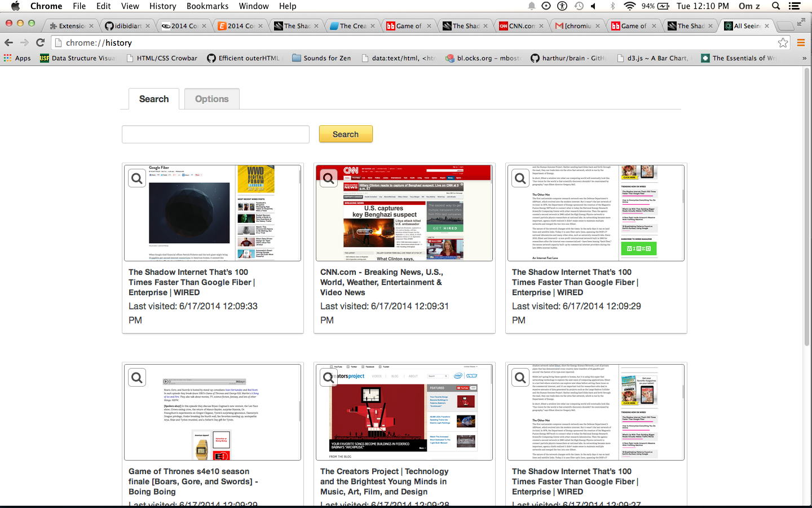Viewport: 812px width, 508px height.
Task: Open the bl.ocks.org – mbost bookmark
Action: tap(484, 58)
